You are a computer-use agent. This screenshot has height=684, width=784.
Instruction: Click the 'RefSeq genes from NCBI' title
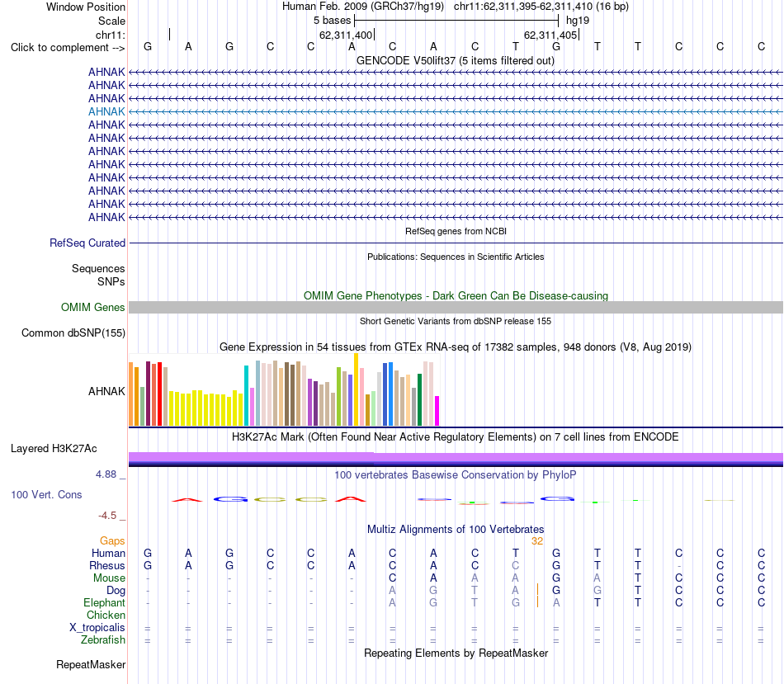point(456,232)
